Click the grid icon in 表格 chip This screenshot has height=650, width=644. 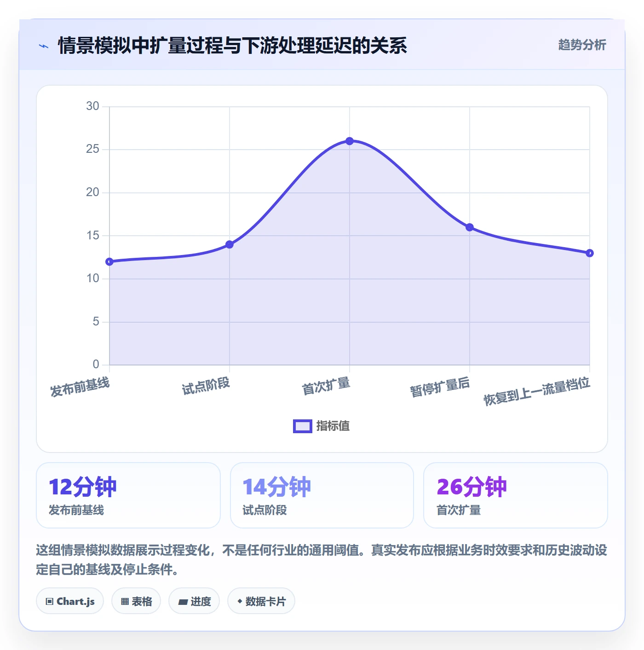125,602
